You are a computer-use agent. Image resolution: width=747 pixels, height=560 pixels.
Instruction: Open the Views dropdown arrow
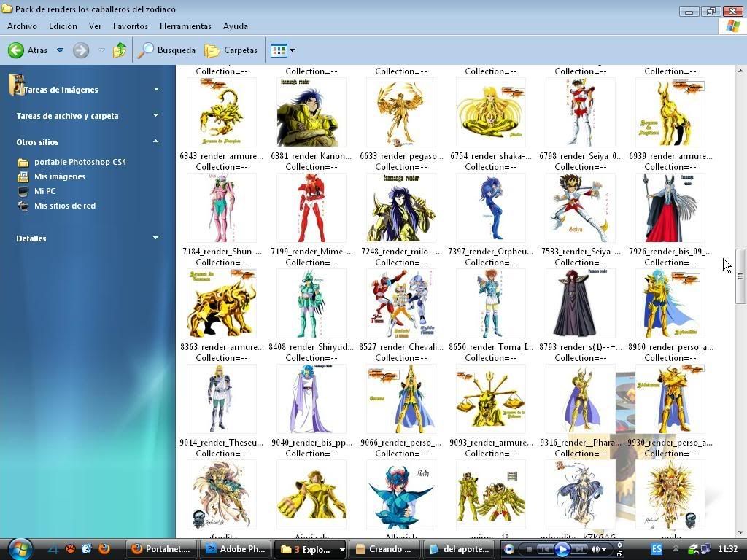coord(292,50)
